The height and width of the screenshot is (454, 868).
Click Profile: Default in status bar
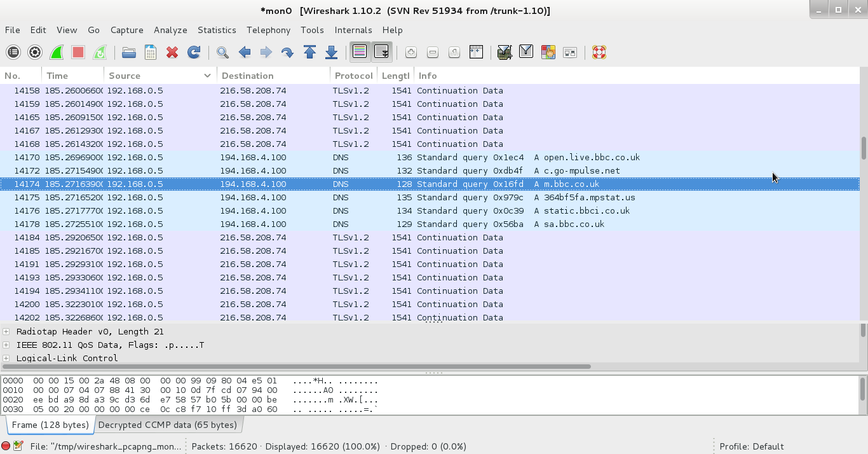(x=752, y=446)
